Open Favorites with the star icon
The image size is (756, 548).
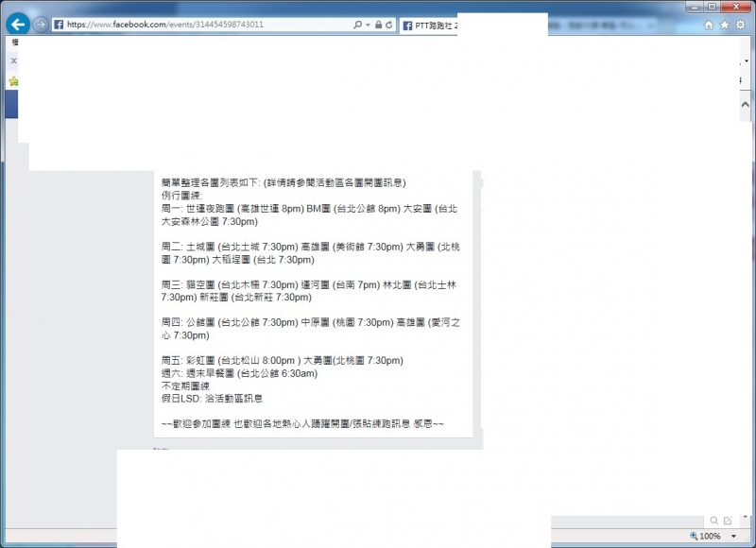(x=725, y=26)
